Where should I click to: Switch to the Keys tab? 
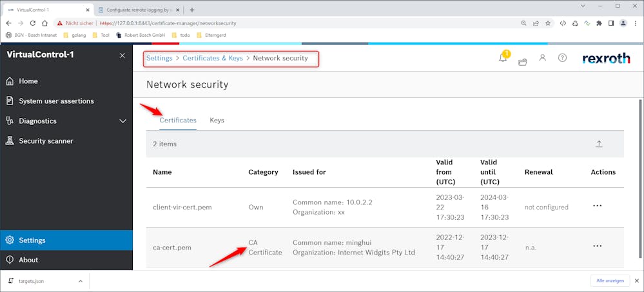pos(217,121)
